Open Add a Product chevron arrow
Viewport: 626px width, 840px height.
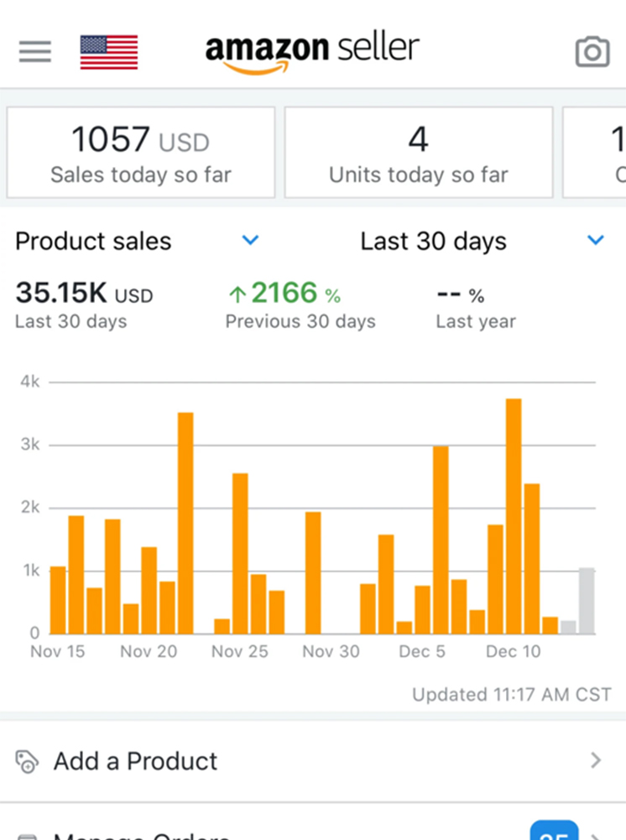(596, 761)
